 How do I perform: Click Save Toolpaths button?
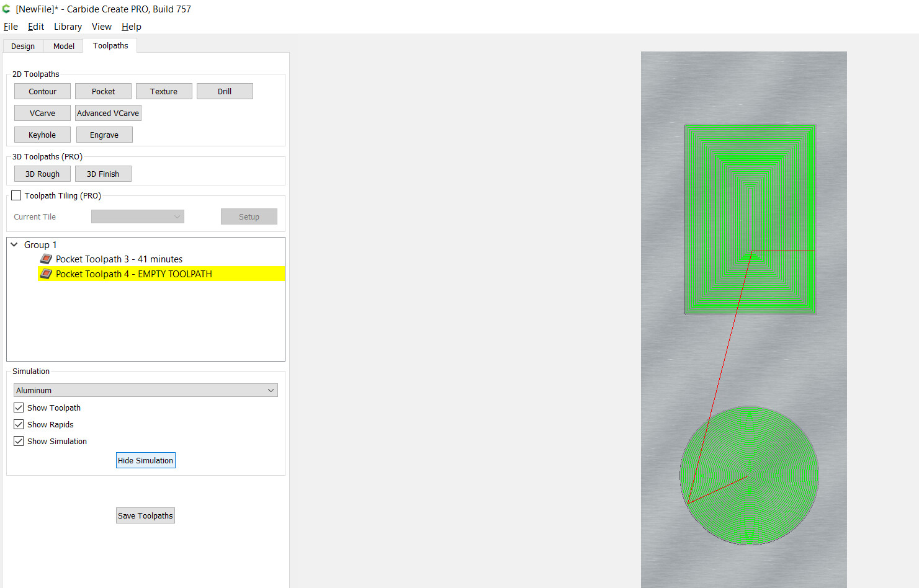tap(145, 515)
